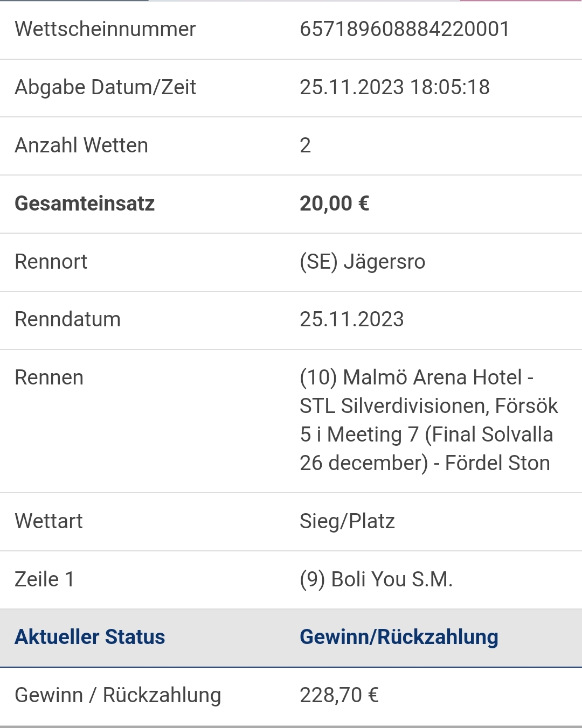Open the Malmö Arena Hotel race description
Image resolution: width=582 pixels, height=728 pixels.
point(428,421)
